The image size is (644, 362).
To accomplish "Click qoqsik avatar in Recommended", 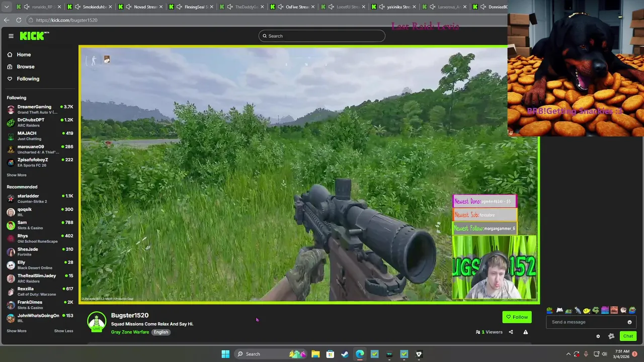I will (11, 212).
